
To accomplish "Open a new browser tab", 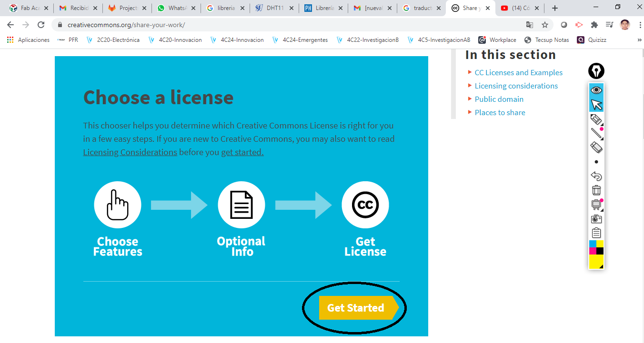I will pos(555,8).
